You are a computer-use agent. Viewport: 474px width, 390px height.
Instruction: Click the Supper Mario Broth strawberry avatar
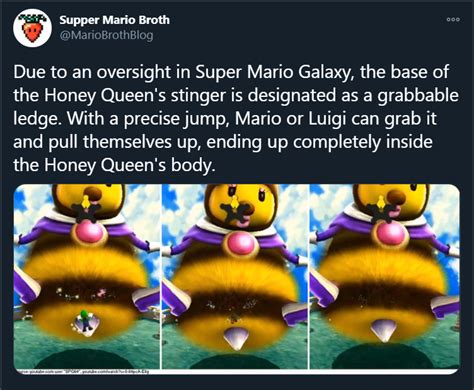(x=32, y=28)
